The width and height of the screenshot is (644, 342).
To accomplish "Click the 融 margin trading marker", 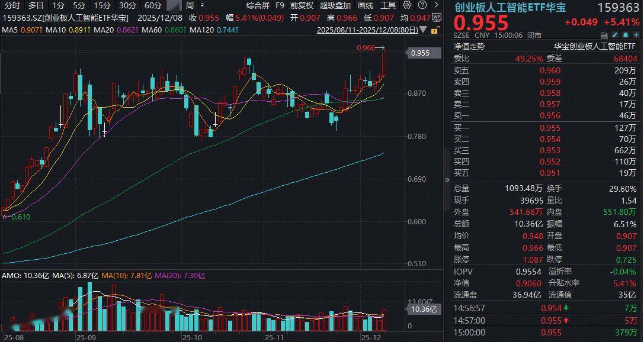I will point(604,36).
